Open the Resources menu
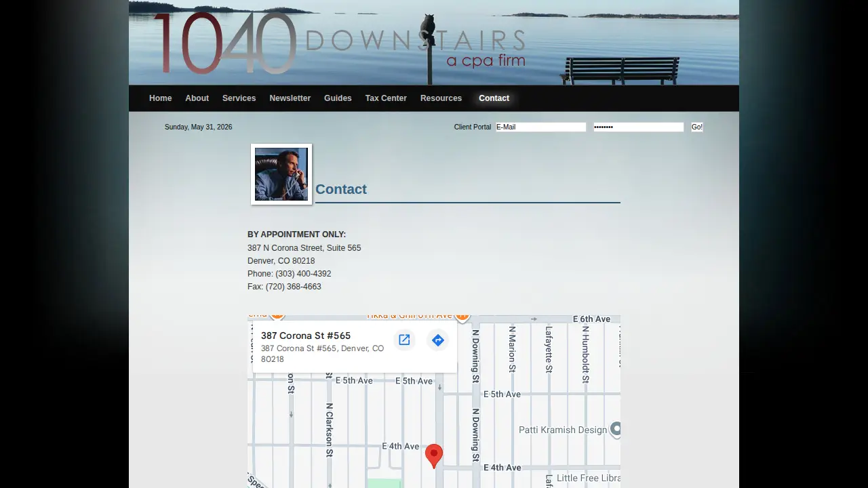Screen dimensions: 868x488 click(441, 98)
